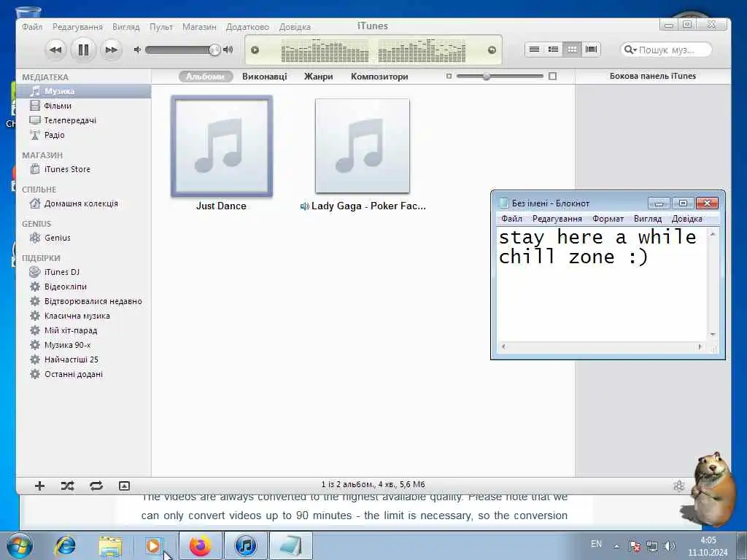747x560 pixels.
Task: Toggle shuffle playback
Action: pyautogui.click(x=67, y=486)
